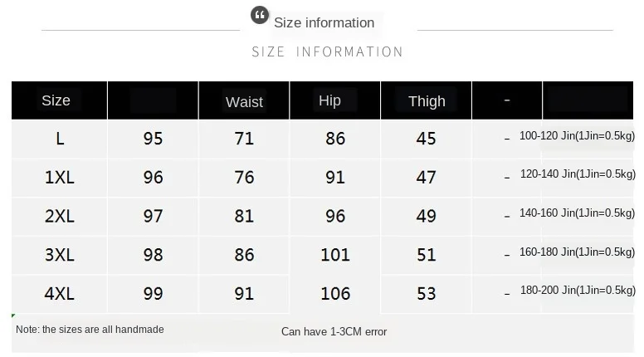Click the 'Can have 1-3CM error' text
Viewport: 644px width, 357px height.
click(334, 331)
